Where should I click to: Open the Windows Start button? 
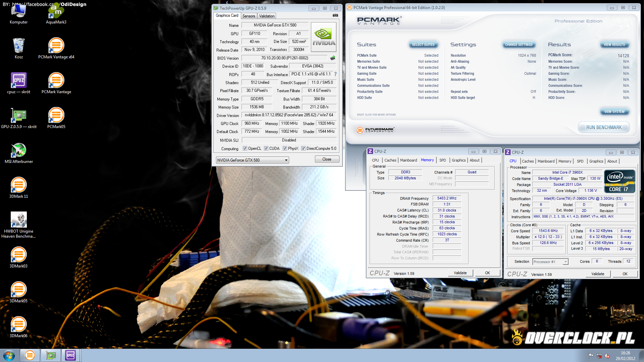tap(9, 355)
